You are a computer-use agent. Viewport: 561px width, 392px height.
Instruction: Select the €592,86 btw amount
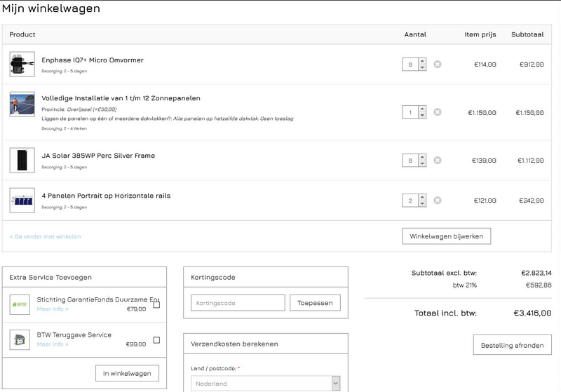click(539, 285)
